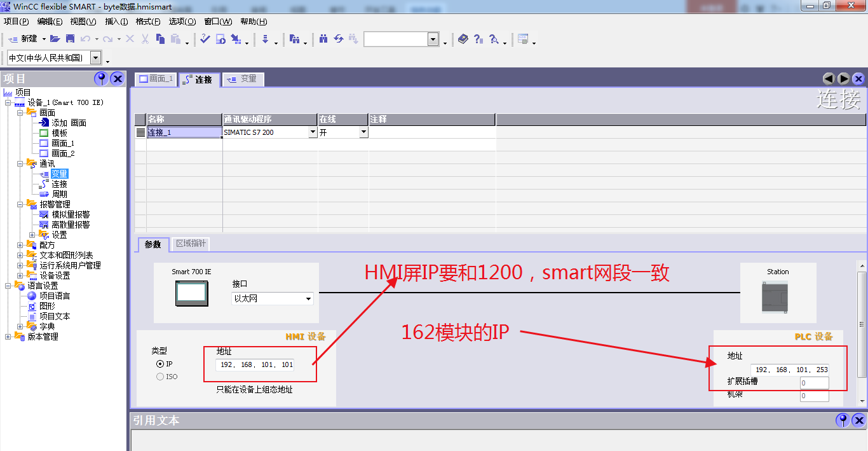Screen dimensions: 868x451
Task: Click the blue download arrow icon
Action: pyautogui.click(x=265, y=39)
